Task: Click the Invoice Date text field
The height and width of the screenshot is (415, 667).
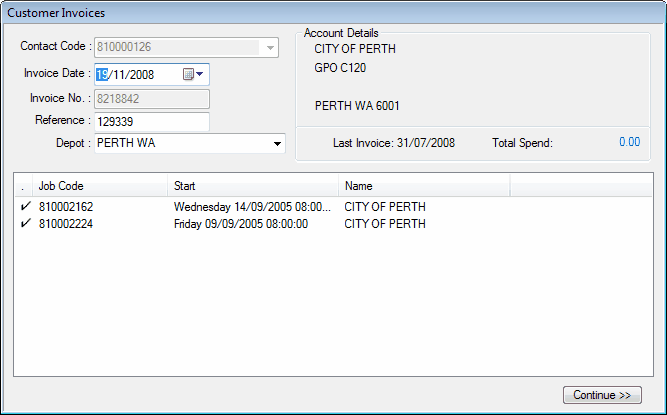Action: [x=136, y=74]
